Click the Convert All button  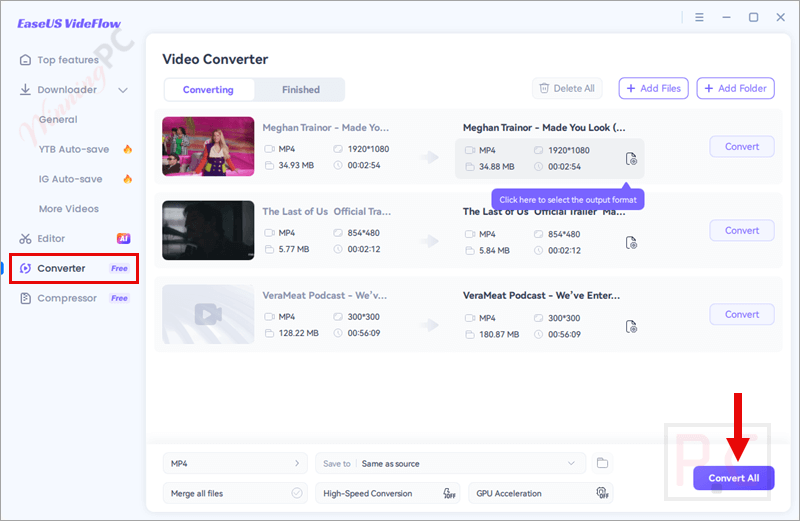(x=734, y=478)
